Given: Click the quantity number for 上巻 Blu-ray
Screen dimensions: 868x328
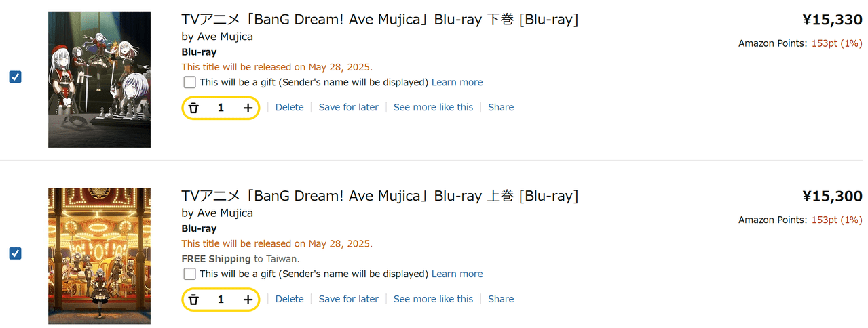Looking at the screenshot, I should pyautogui.click(x=221, y=300).
